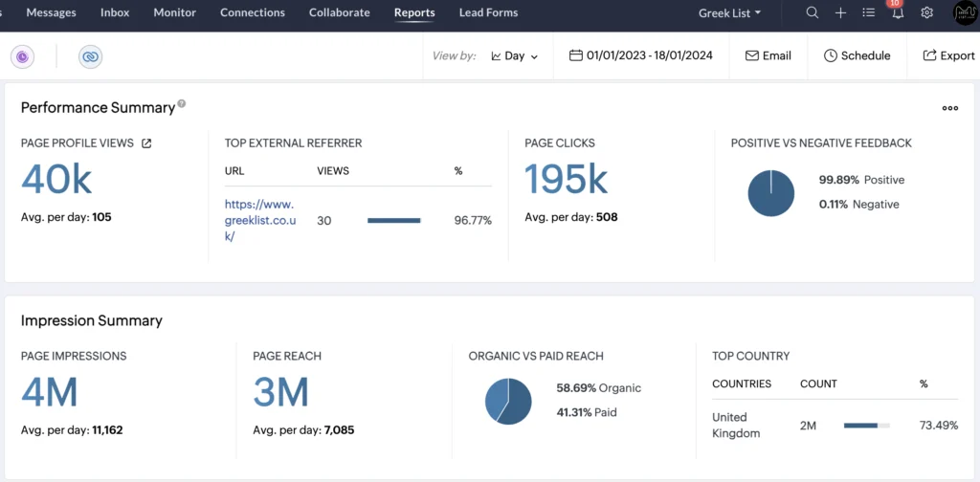Click the Schedule button
Viewport: 980px width, 482px height.
857,56
